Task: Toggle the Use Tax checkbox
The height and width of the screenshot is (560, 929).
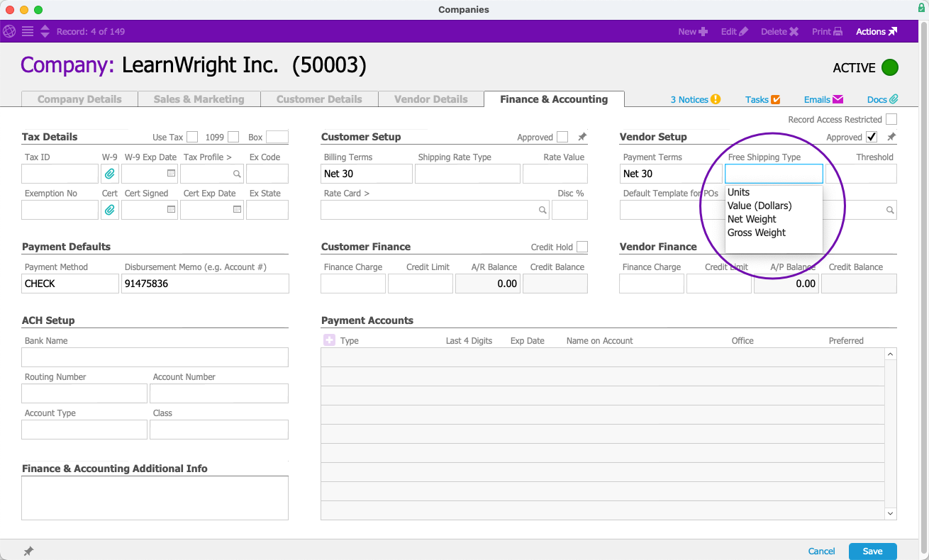Action: click(192, 137)
